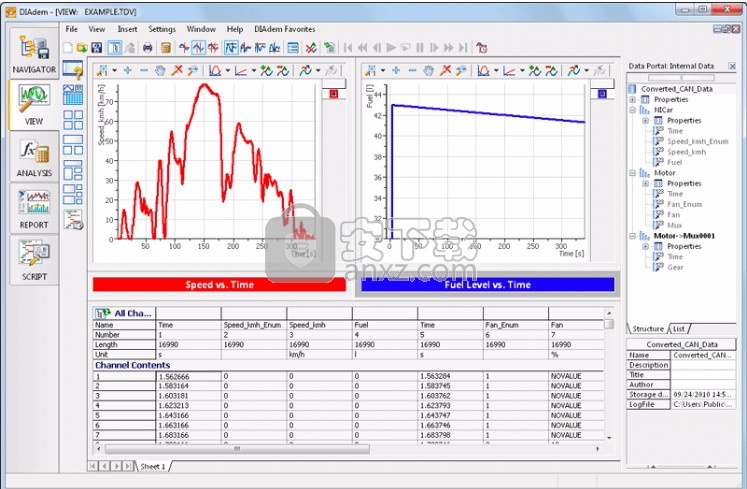Select the Gear channel in Data Portal

(x=675, y=267)
